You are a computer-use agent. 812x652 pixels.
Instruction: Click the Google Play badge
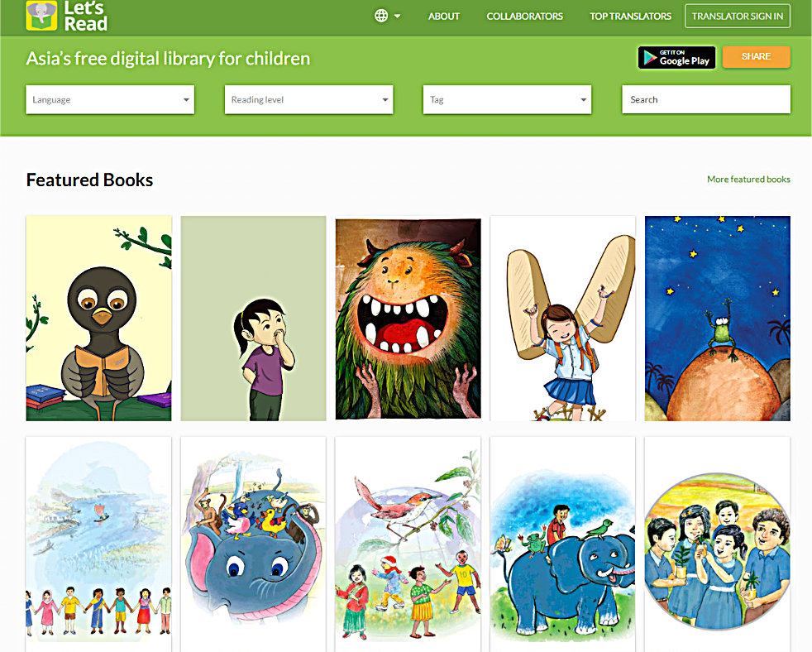click(677, 58)
